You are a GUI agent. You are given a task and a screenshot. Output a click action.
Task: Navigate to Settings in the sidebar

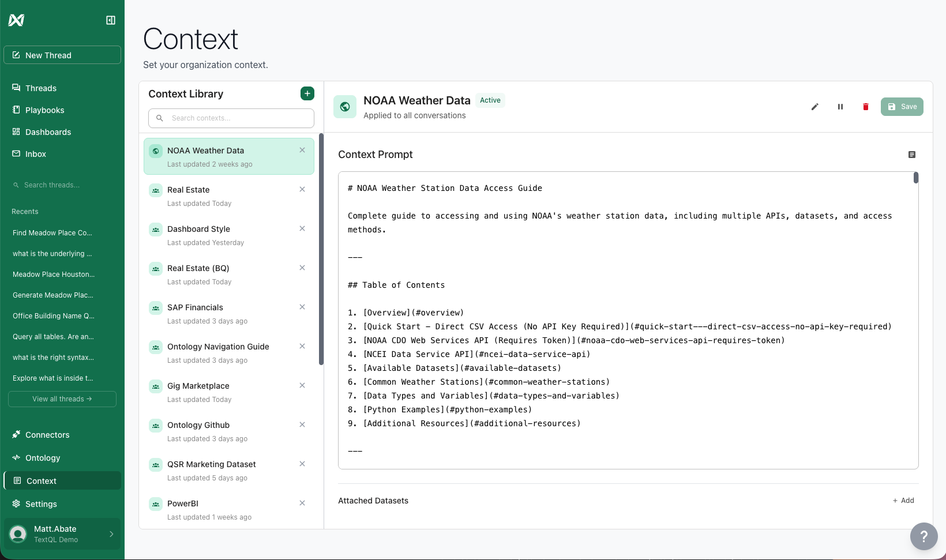pyautogui.click(x=40, y=503)
